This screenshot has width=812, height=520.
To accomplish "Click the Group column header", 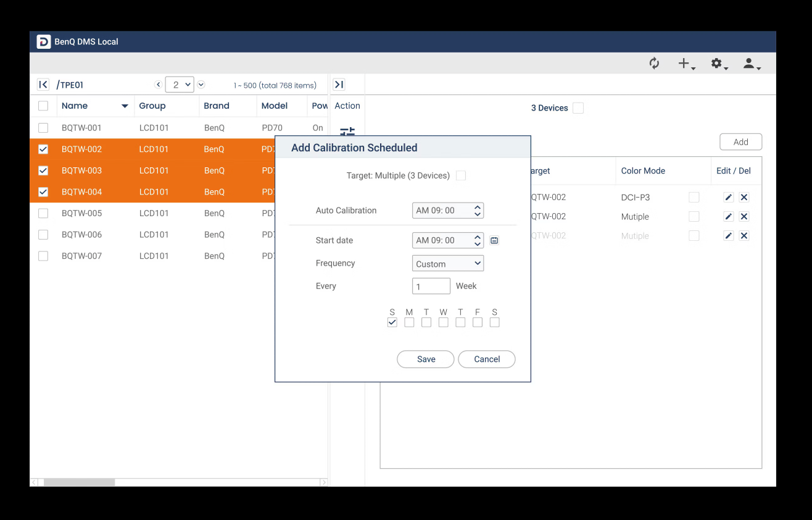I will (152, 106).
